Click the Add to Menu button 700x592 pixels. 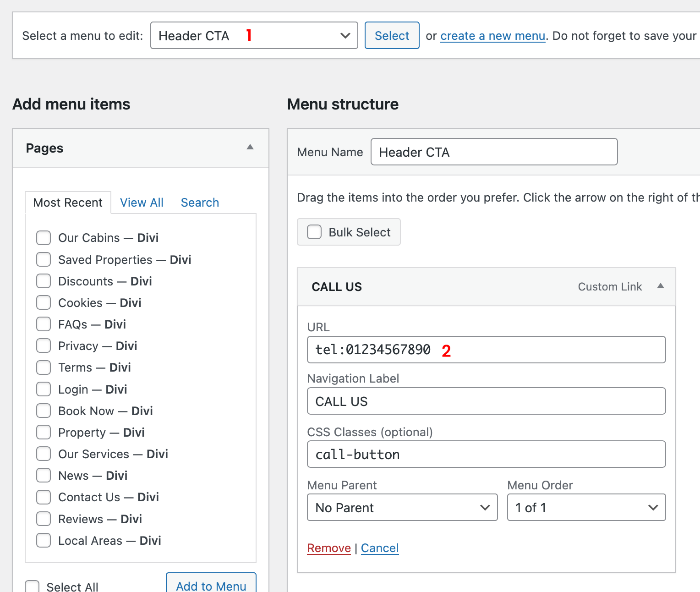pyautogui.click(x=211, y=585)
